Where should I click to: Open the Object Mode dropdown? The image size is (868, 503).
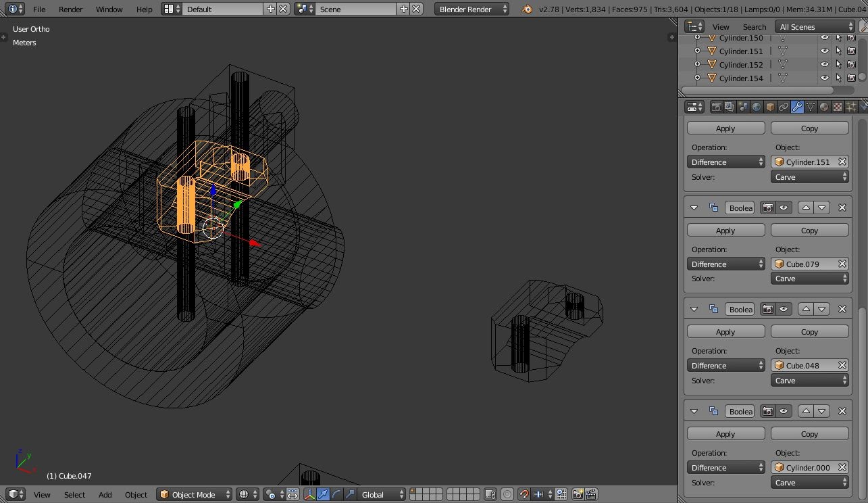pos(195,494)
